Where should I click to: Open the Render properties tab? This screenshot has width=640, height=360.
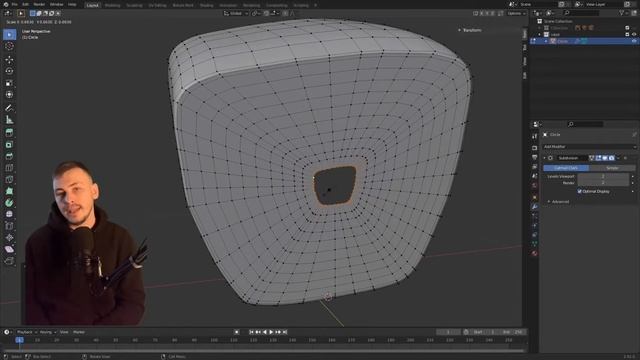tap(535, 148)
